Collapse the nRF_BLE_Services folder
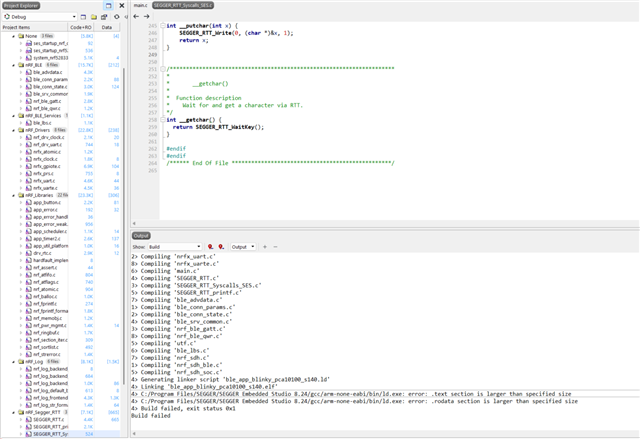640x439 pixels. (14, 115)
